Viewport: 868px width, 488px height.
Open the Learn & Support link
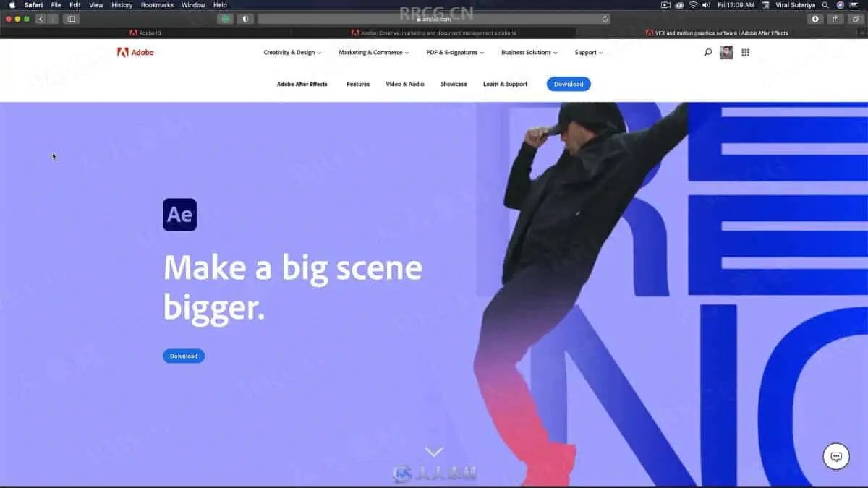(x=505, y=84)
